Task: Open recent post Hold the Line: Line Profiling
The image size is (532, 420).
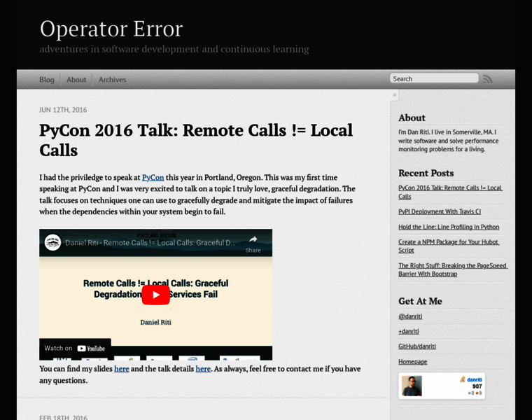Action: coord(449,227)
